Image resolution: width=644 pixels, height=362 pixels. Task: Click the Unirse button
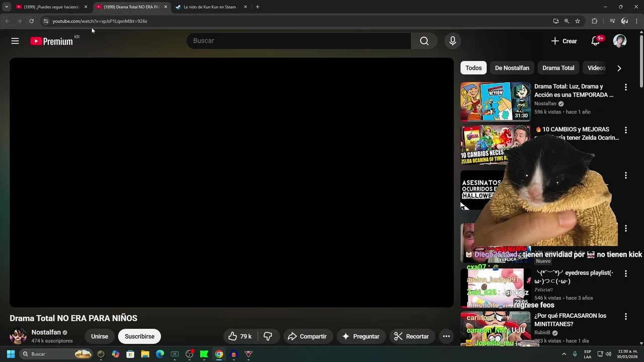click(100, 336)
